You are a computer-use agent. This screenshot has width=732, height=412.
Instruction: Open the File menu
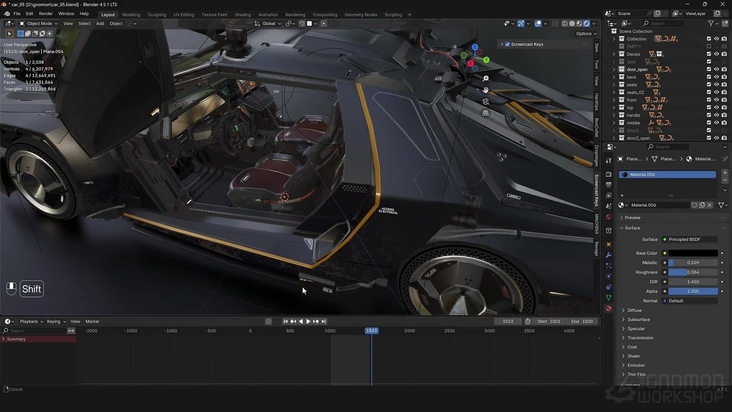click(x=17, y=14)
